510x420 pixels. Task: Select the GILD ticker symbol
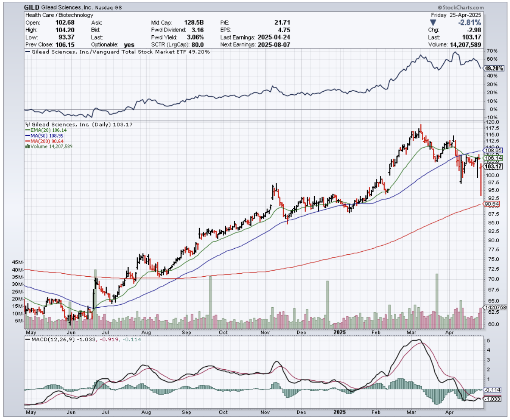33,7
